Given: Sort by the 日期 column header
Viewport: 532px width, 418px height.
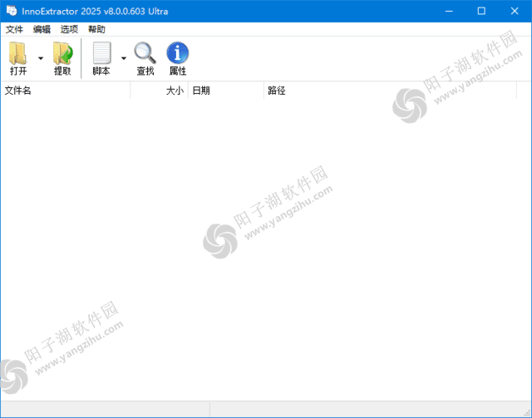Looking at the screenshot, I should point(226,91).
